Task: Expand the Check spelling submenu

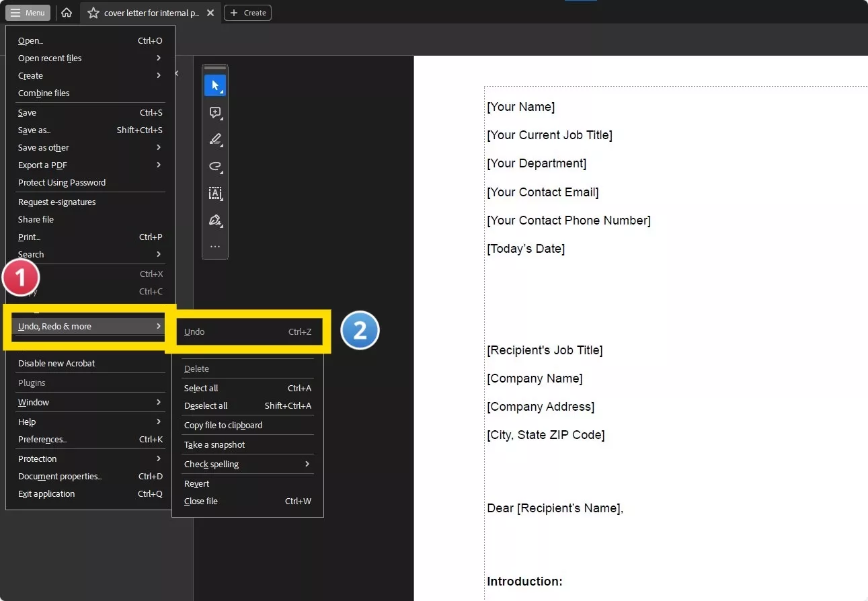Action: tap(211, 464)
